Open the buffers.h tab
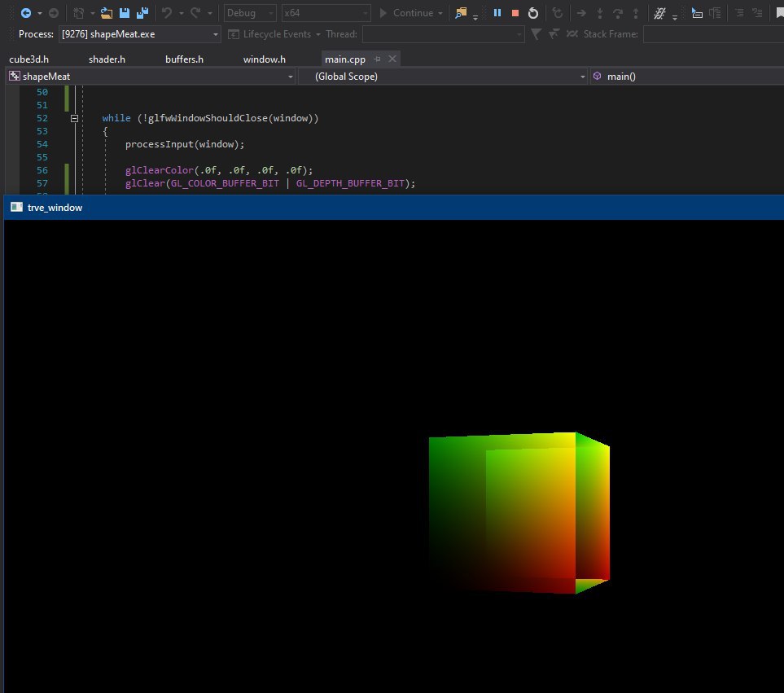The height and width of the screenshot is (693, 784). tap(184, 59)
